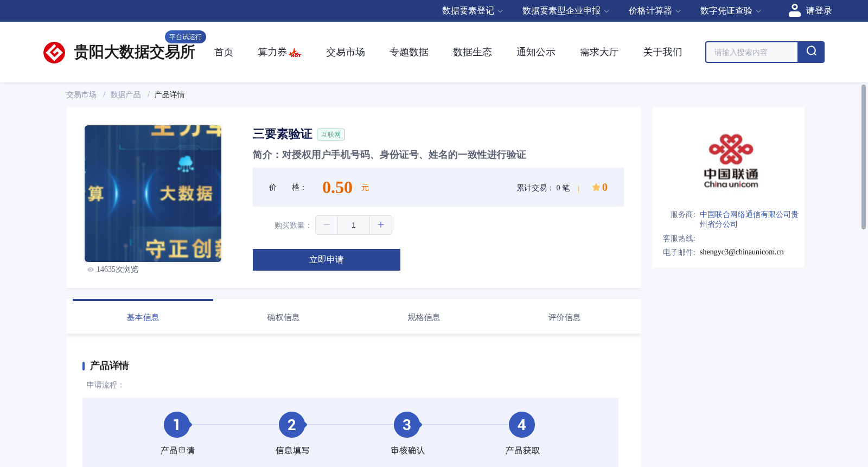Click step 2 circle 信息填写
This screenshot has height=467, width=868.
(292, 425)
